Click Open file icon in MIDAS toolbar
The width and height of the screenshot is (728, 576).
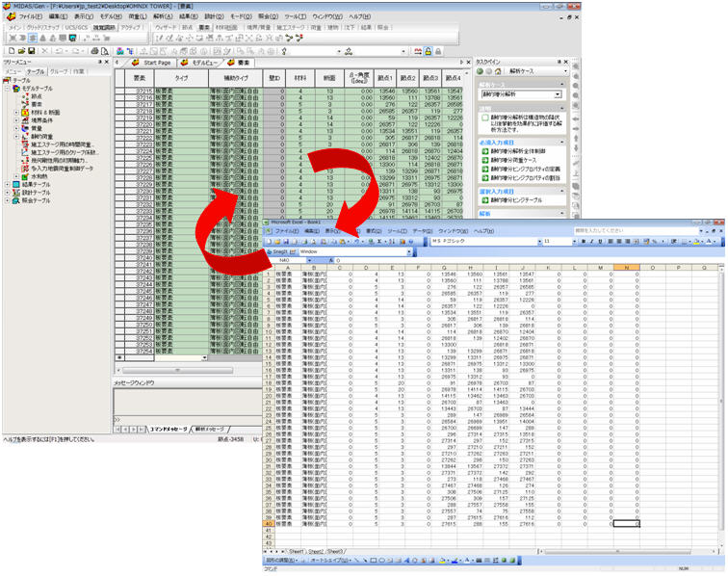coord(21,51)
